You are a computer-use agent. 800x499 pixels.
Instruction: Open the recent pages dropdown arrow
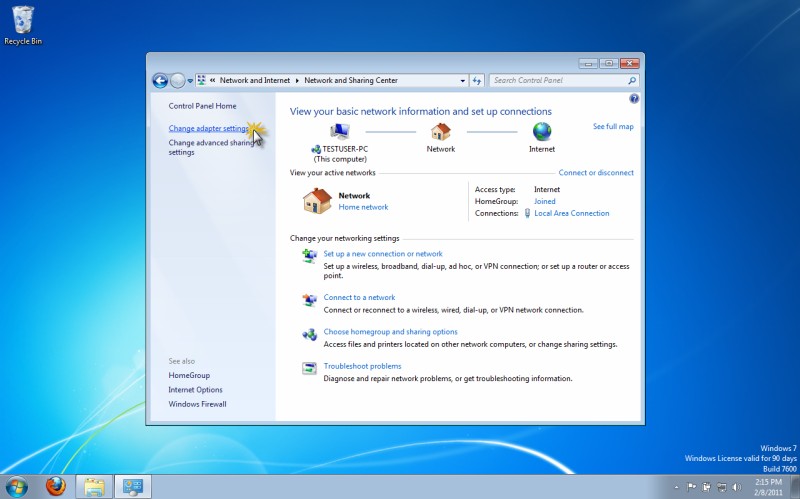point(190,81)
